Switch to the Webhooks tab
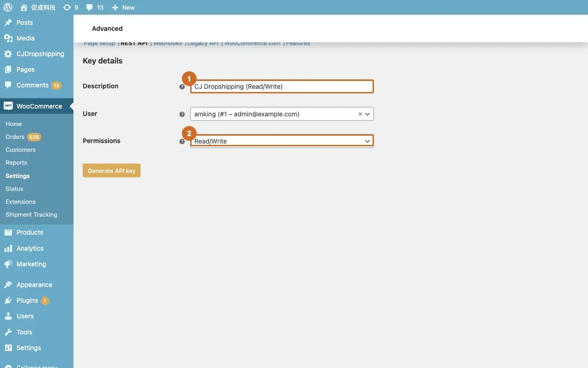The width and height of the screenshot is (588, 368). 168,43
